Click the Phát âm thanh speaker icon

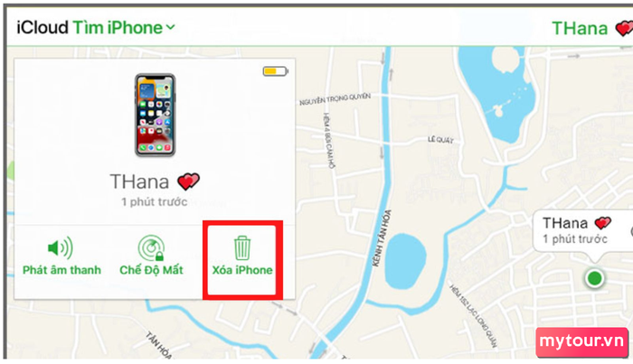[x=61, y=247]
